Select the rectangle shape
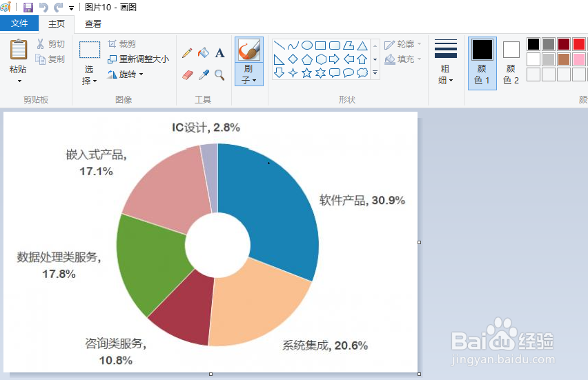 (x=321, y=46)
